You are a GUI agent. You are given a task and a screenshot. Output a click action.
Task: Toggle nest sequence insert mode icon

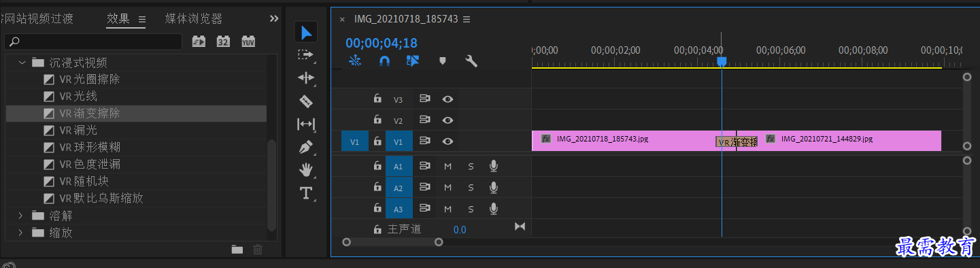coord(354,61)
